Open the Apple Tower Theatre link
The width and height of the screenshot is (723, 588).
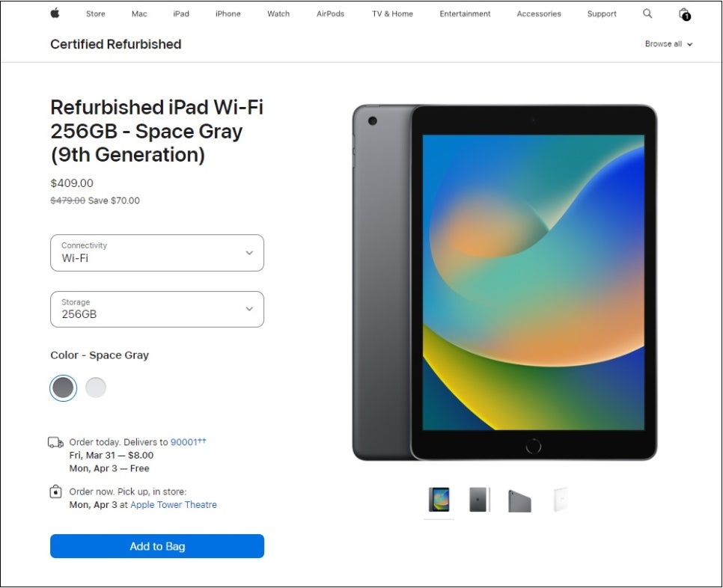click(174, 505)
